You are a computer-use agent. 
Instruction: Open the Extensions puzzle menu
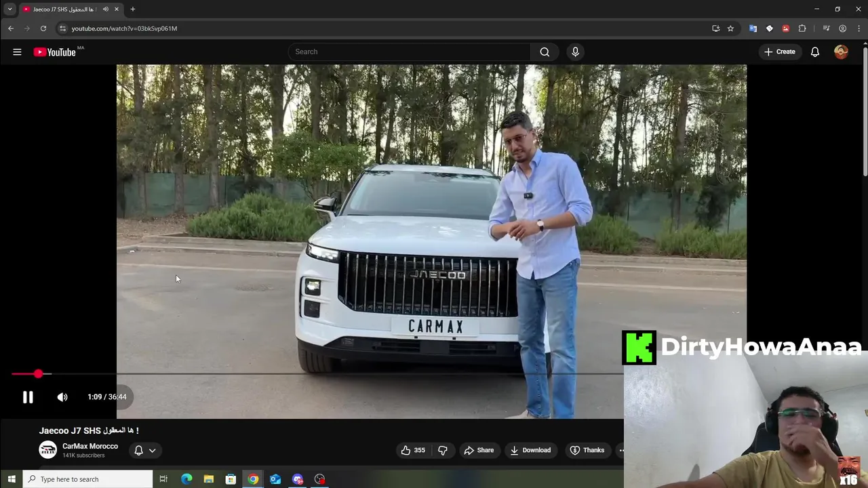point(802,28)
